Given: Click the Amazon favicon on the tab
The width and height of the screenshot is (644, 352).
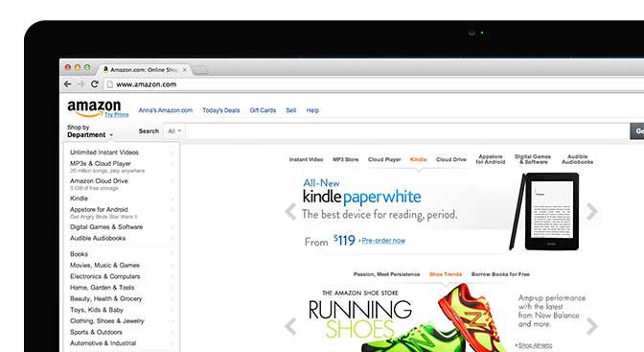Looking at the screenshot, I should (x=105, y=69).
